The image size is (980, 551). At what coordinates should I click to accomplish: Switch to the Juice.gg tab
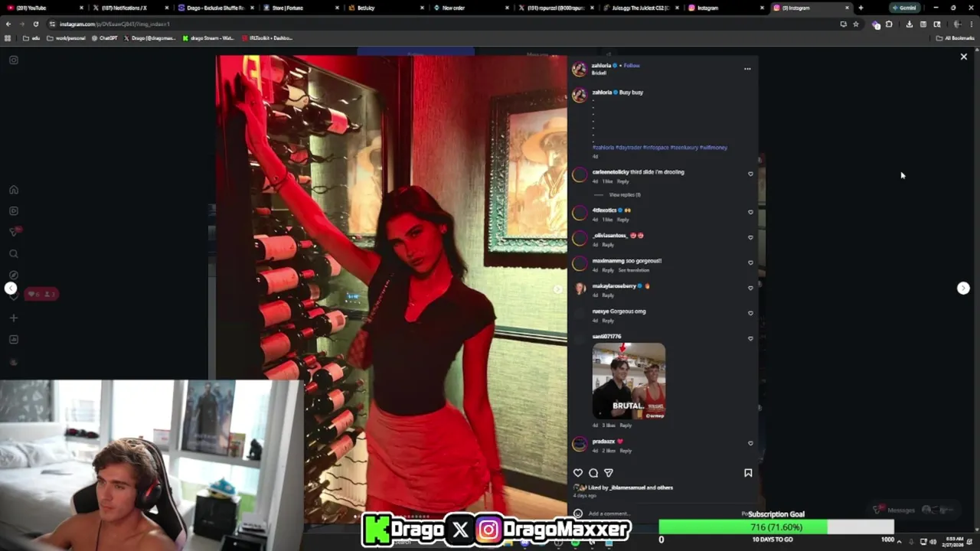click(x=641, y=8)
